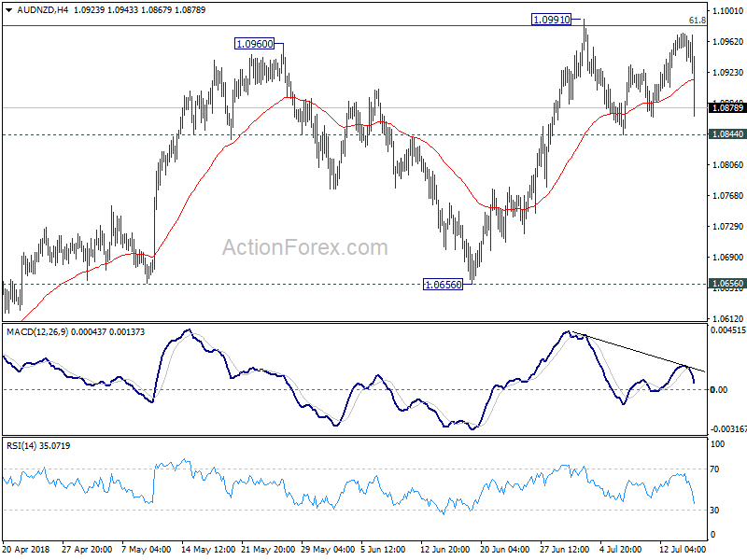Viewport: 747px width, 560px height.
Task: Click the latest candlestick bar on the chart
Action: tap(694, 86)
